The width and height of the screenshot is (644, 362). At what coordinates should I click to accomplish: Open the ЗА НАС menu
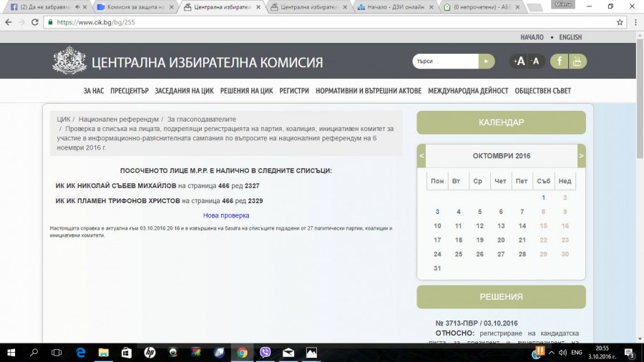click(x=94, y=91)
